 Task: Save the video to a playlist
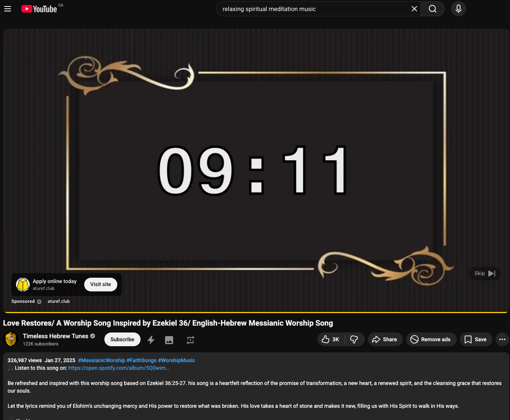click(476, 339)
